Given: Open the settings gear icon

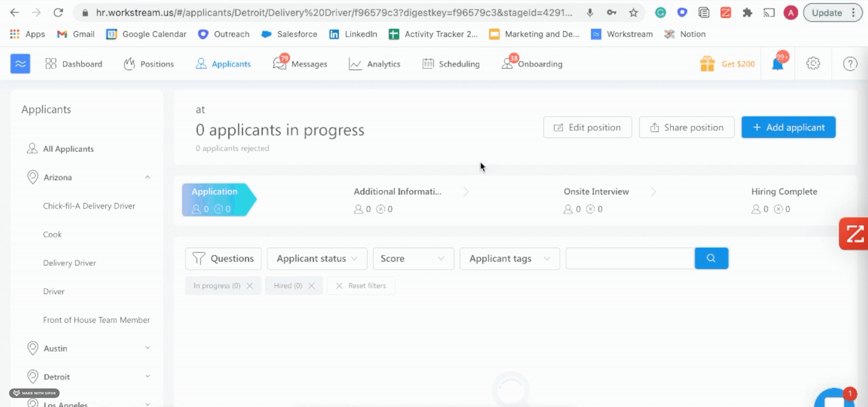Looking at the screenshot, I should click(x=813, y=64).
